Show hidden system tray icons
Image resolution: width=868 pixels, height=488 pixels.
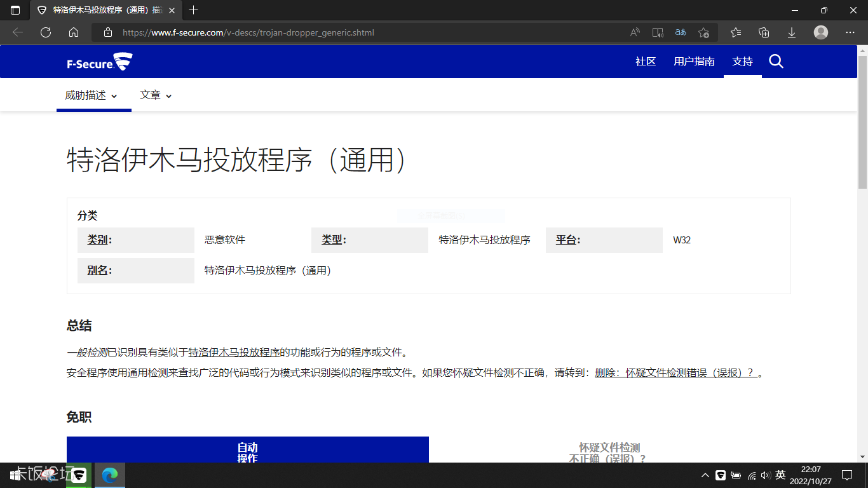click(705, 475)
